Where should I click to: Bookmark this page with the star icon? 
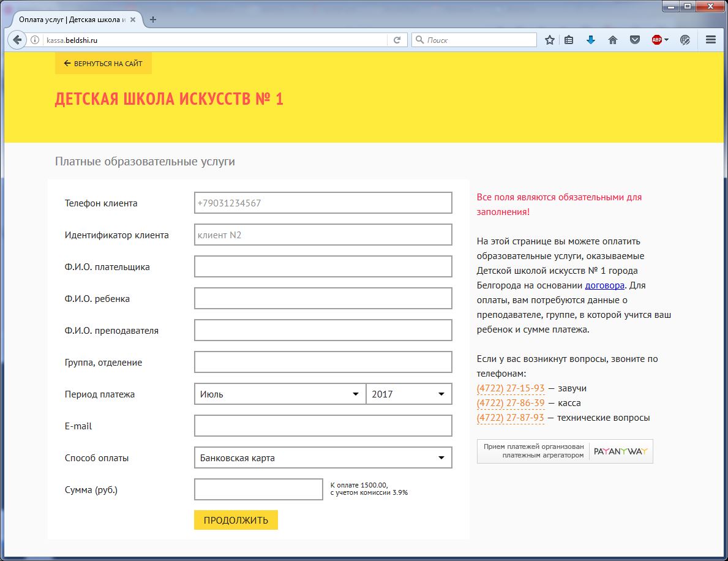click(x=550, y=40)
